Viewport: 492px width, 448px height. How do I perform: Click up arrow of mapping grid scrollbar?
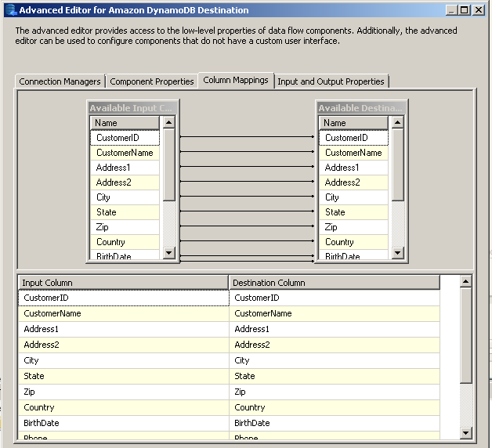465,281
